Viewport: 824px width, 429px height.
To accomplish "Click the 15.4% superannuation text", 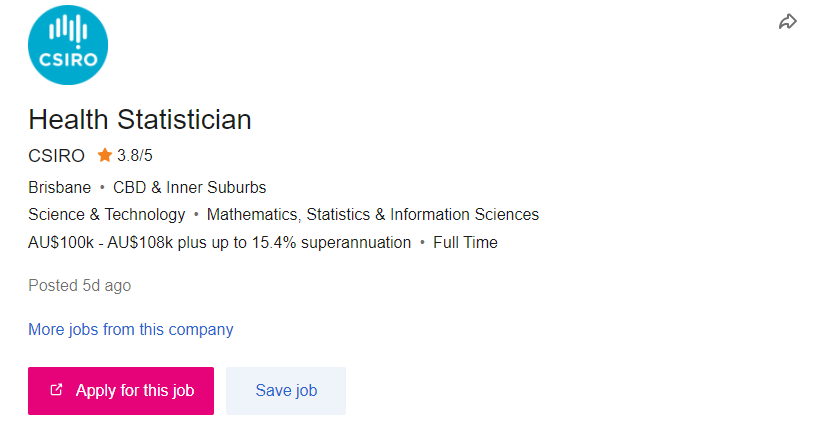I will tap(331, 242).
